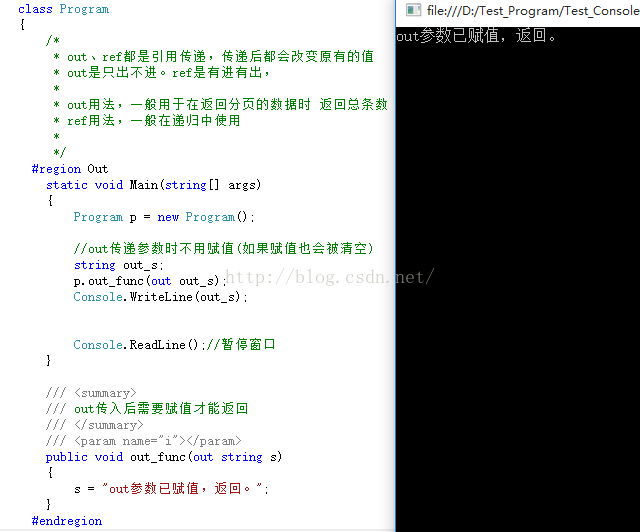Click the block comment closer '*/'
Image resolution: width=640 pixels, height=532 pixels.
tap(60, 152)
